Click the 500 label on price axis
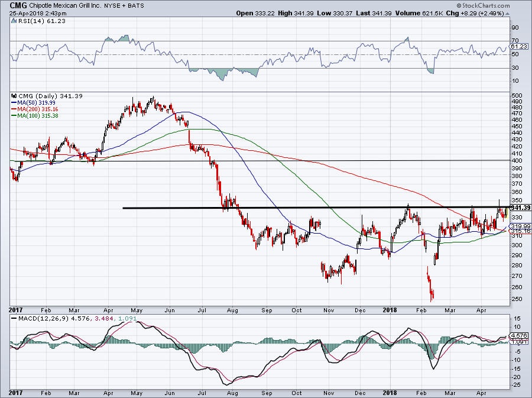Screen dimensions: 532x398 tap(517, 96)
